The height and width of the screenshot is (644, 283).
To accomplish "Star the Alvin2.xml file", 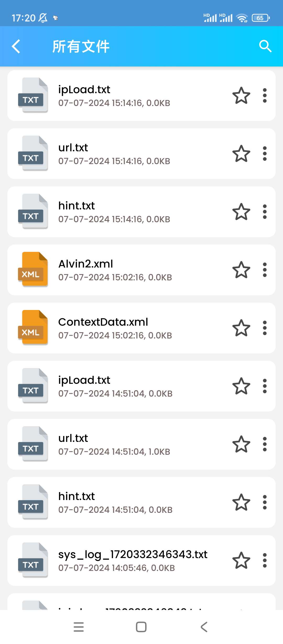I will pos(241,270).
